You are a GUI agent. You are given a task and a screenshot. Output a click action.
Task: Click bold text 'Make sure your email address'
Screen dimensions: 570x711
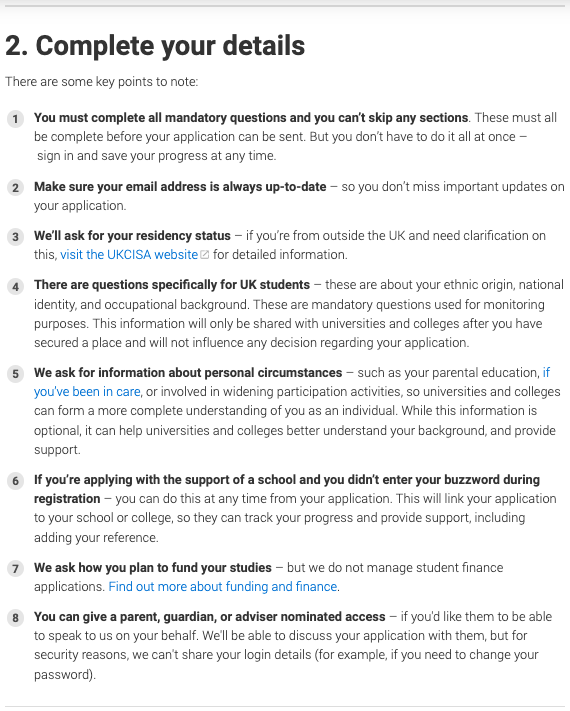point(180,186)
